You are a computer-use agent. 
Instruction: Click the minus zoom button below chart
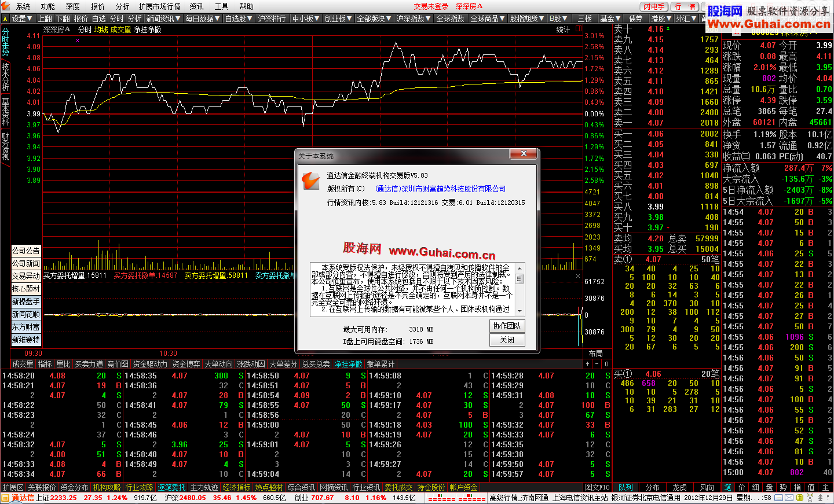tap(597, 364)
